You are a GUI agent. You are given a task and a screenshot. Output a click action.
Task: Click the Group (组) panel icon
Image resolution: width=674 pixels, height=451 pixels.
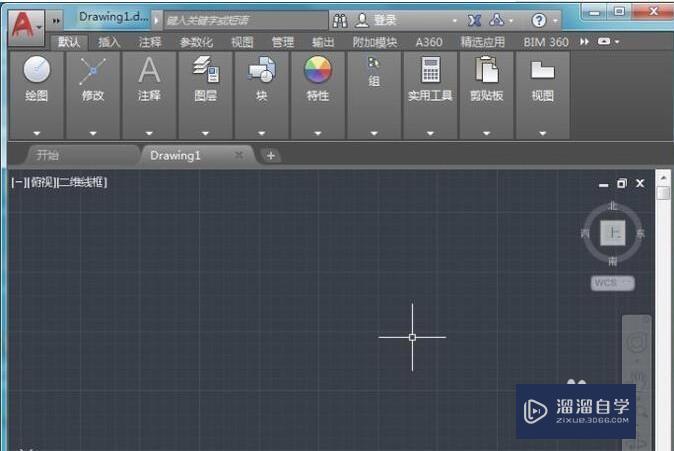pos(374,63)
